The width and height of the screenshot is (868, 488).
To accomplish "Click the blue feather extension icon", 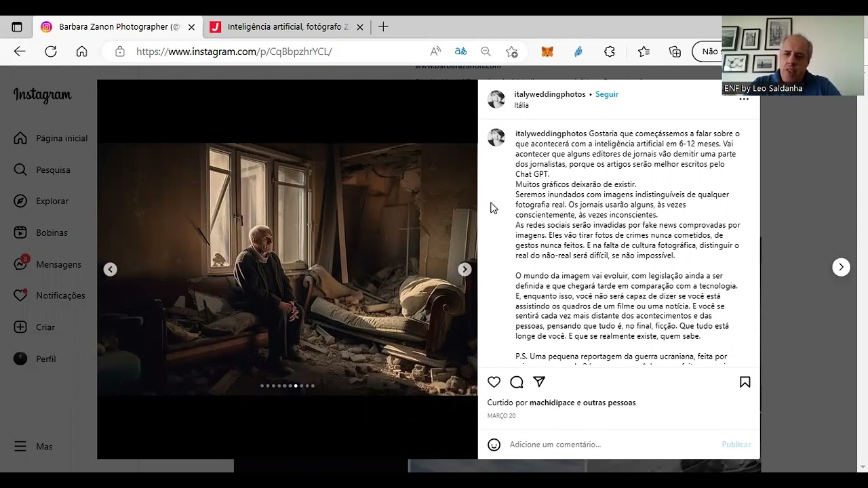I will [x=578, y=52].
